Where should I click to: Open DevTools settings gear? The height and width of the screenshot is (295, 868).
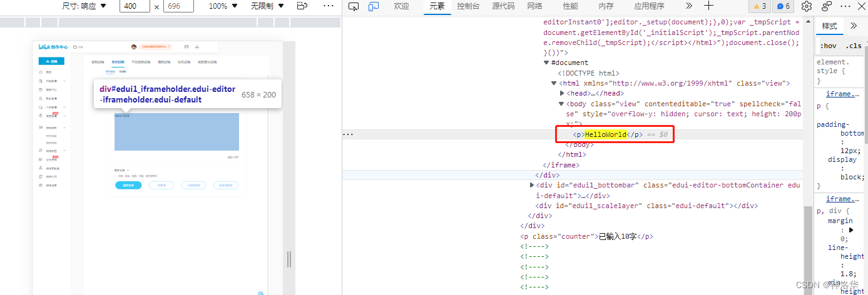tap(807, 6)
